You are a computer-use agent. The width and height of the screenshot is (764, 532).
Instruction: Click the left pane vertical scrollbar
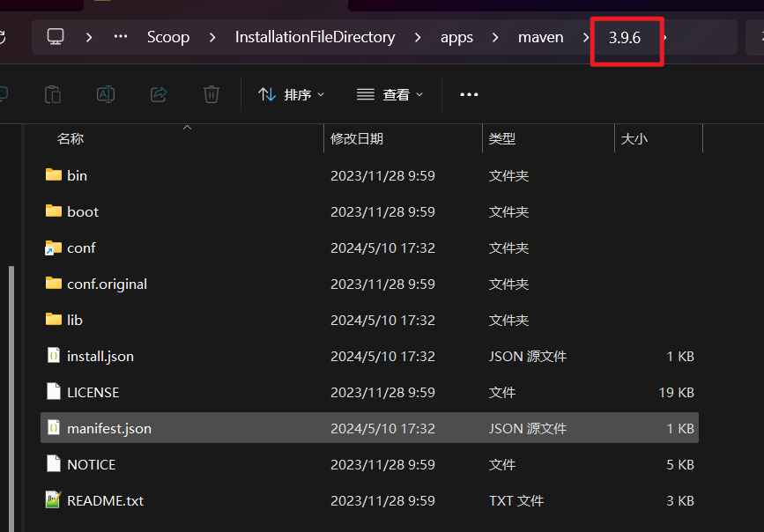click(11, 396)
